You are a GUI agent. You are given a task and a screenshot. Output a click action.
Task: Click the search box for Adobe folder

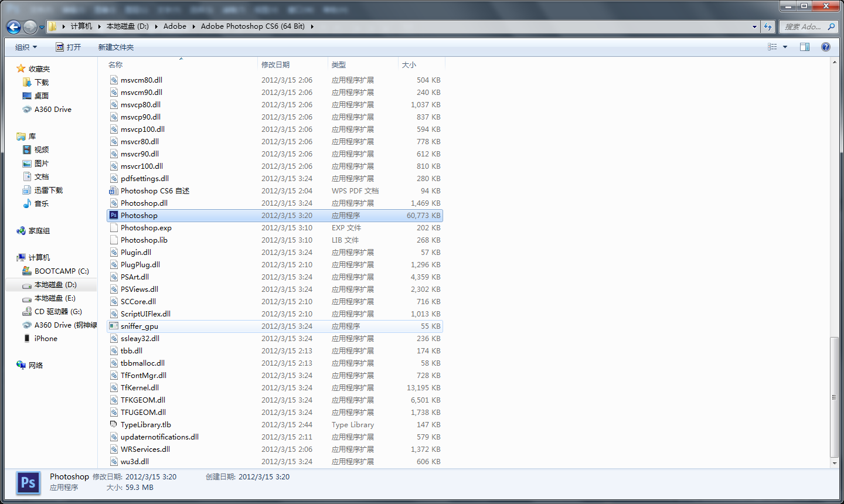(x=808, y=26)
